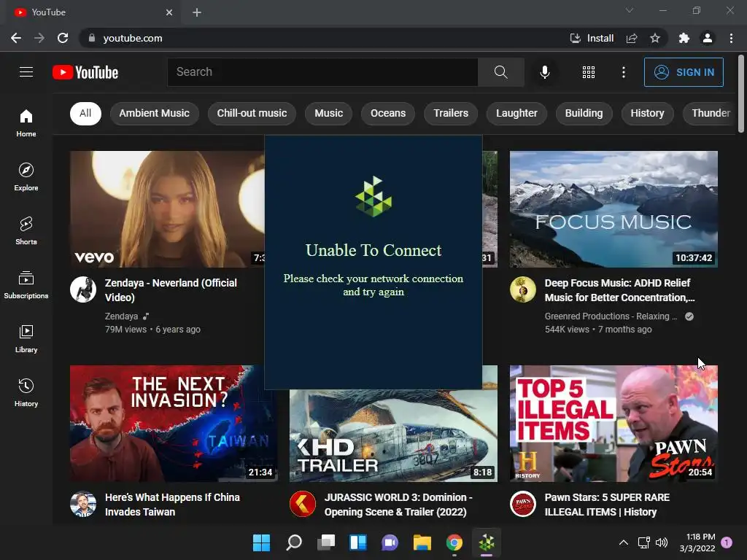Start voice search with the microphone

click(x=544, y=72)
